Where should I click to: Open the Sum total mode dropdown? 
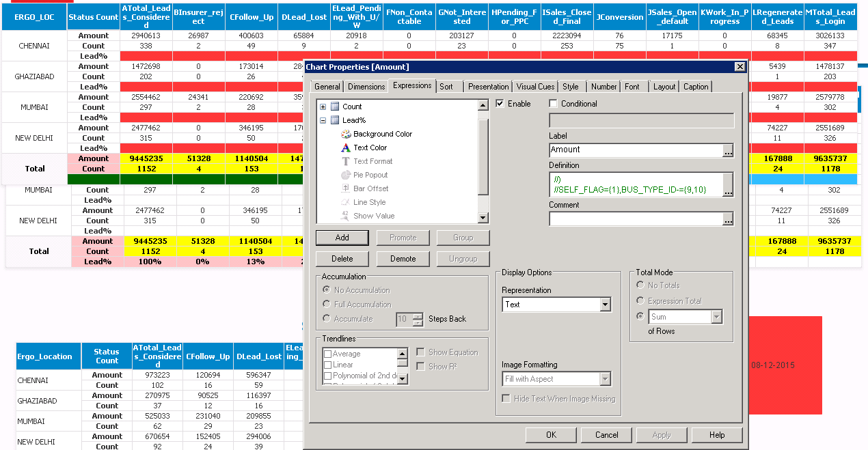pyautogui.click(x=716, y=317)
